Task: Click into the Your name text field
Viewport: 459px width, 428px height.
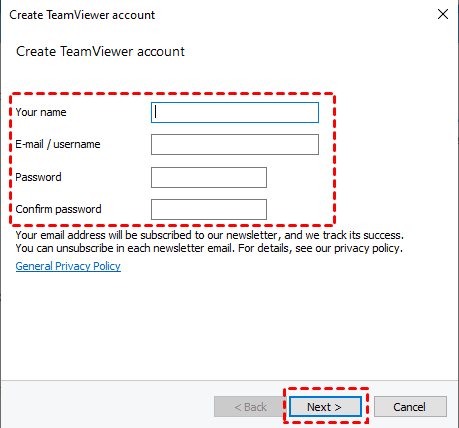Action: pos(235,113)
